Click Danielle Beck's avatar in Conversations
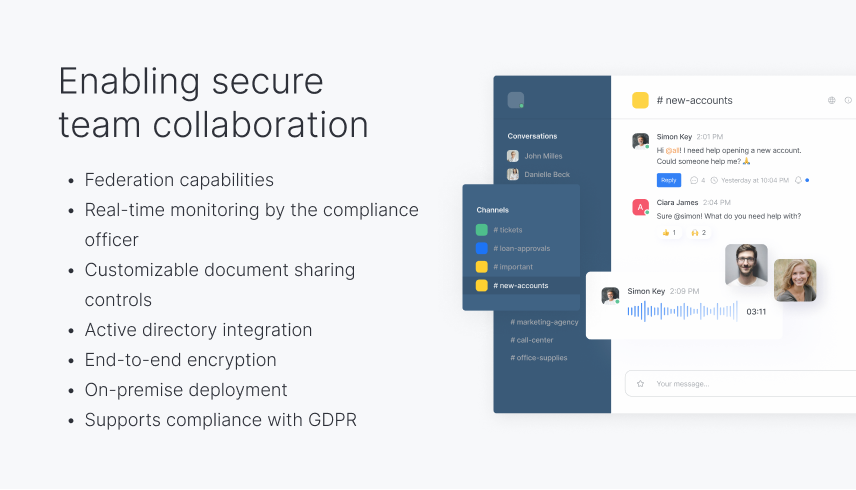This screenshot has width=856, height=490. 513,175
